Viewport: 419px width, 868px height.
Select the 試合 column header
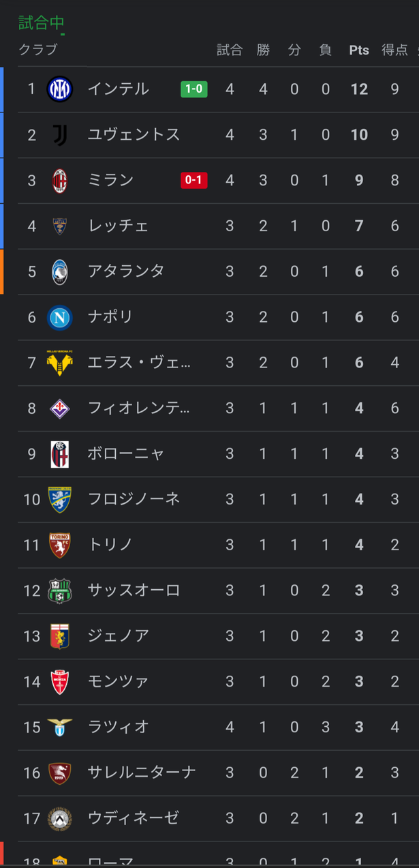point(230,50)
